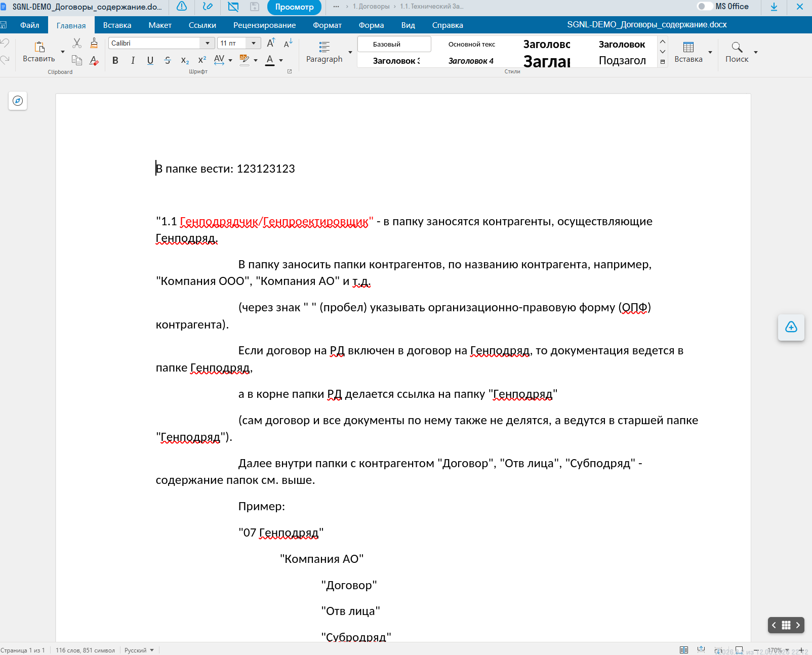The width and height of the screenshot is (812, 655).
Task: Toggle subscript formatting
Action: pyautogui.click(x=185, y=60)
